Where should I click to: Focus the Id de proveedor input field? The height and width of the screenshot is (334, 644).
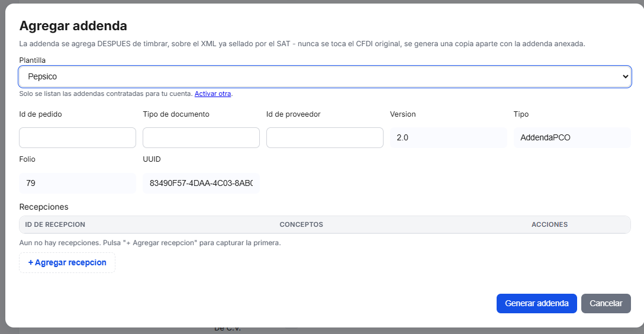[x=325, y=137]
